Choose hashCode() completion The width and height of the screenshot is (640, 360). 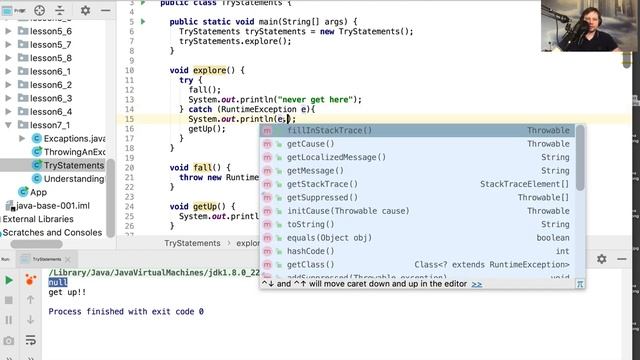pyautogui.click(x=417, y=251)
